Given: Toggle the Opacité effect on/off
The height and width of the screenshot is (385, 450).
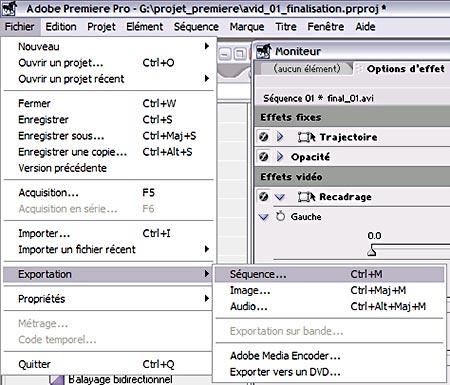Looking at the screenshot, I should click(264, 157).
